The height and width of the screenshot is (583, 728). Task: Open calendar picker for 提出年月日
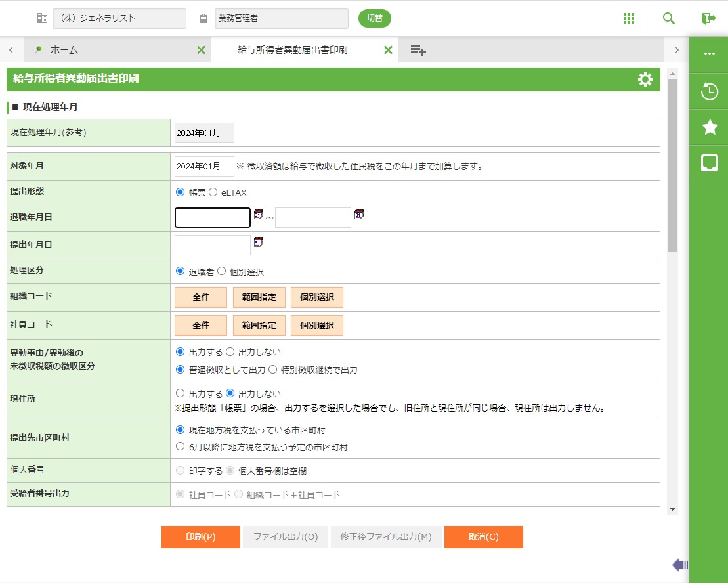coord(259,242)
